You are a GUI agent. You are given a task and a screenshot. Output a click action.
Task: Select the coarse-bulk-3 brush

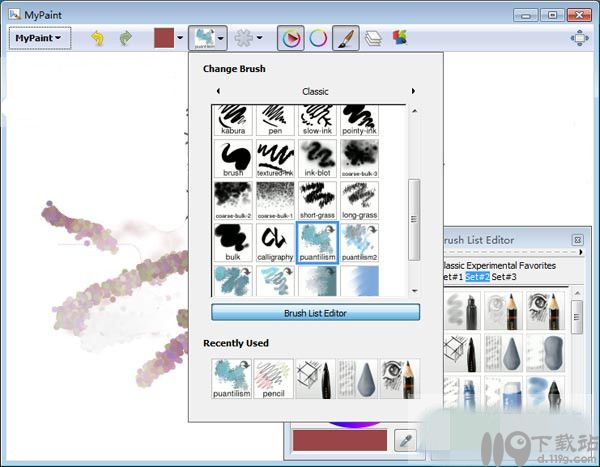pos(359,158)
